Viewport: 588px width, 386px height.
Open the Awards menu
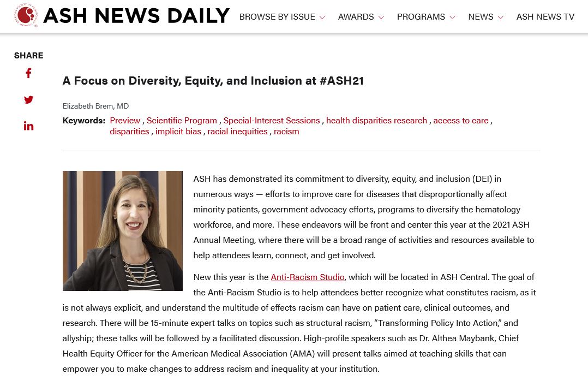(356, 17)
